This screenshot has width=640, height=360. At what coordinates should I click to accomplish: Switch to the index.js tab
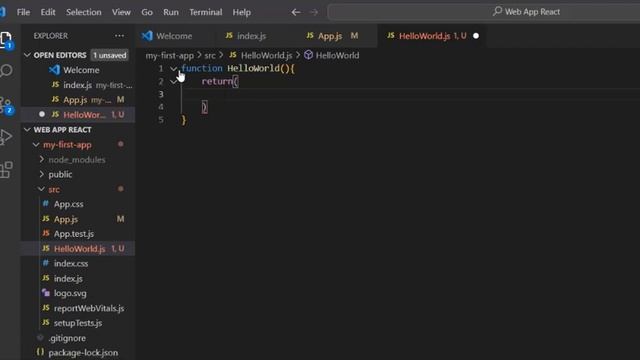(251, 36)
